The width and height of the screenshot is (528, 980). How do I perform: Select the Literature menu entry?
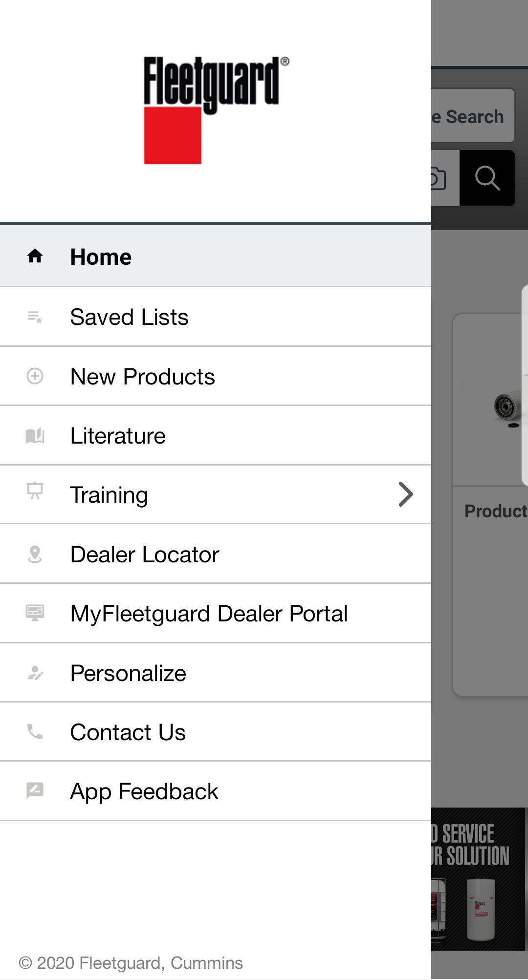pyautogui.click(x=216, y=436)
